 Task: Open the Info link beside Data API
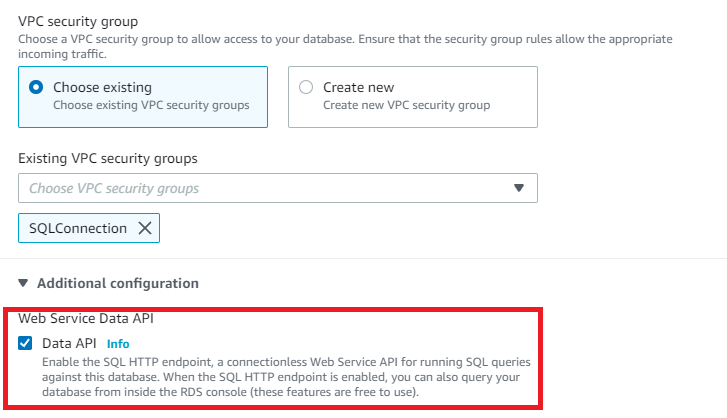pos(118,344)
